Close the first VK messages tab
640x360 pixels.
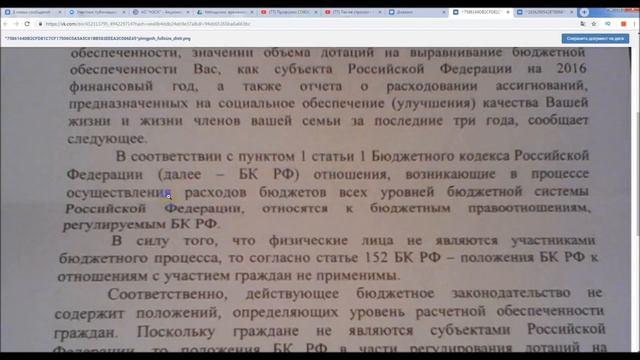click(x=60, y=12)
